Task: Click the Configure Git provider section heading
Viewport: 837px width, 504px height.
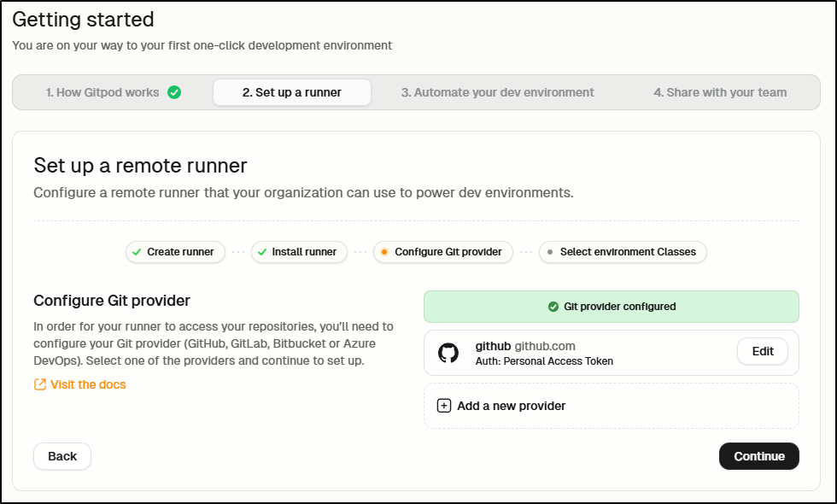Action: (112, 301)
